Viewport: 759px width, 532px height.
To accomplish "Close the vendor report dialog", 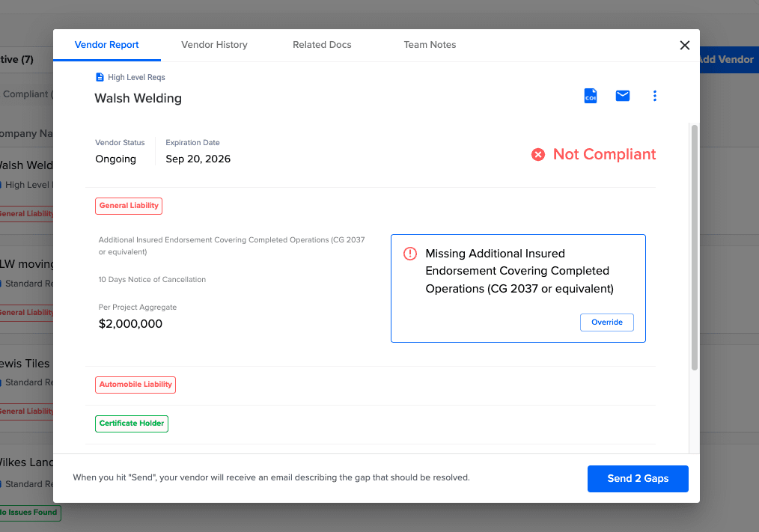I will (x=684, y=46).
